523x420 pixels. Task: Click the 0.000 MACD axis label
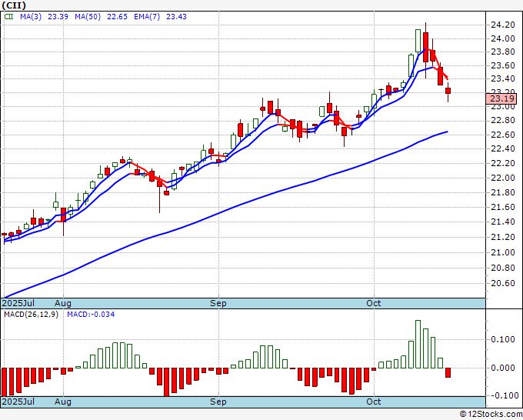[x=503, y=368]
